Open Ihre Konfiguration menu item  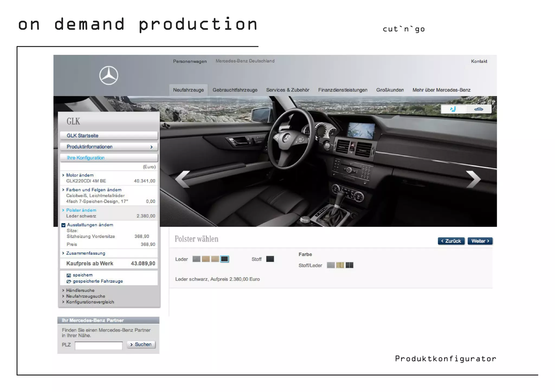(109, 158)
